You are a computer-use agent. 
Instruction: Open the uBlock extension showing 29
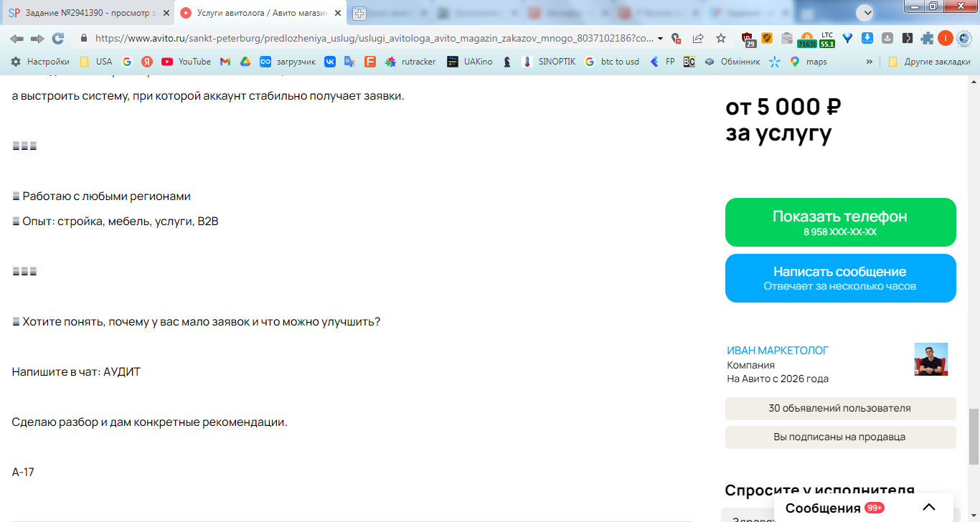[x=748, y=39]
